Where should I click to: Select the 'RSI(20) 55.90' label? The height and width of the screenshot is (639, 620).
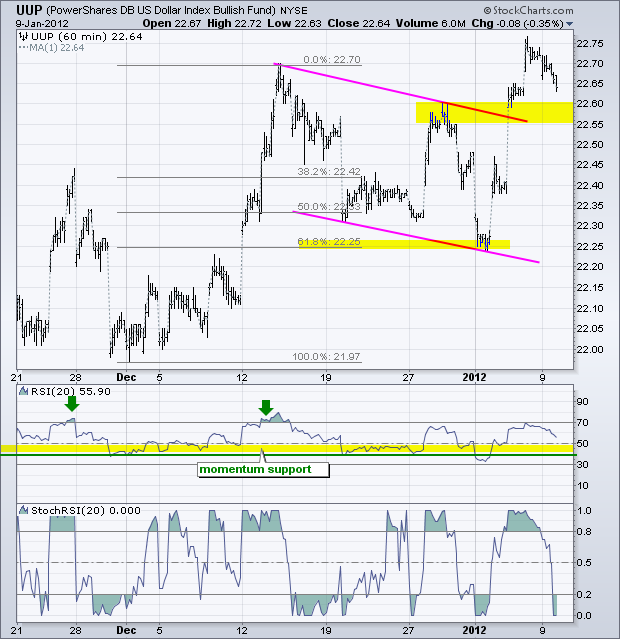(71, 392)
